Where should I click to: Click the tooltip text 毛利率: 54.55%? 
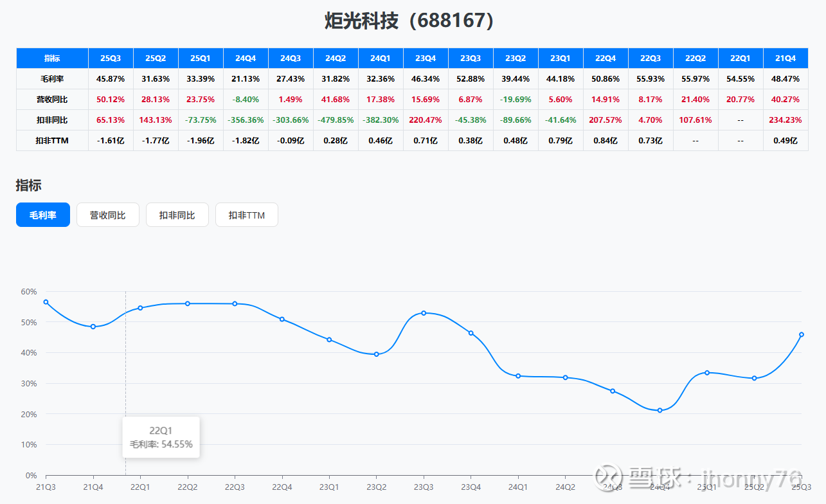tap(161, 444)
